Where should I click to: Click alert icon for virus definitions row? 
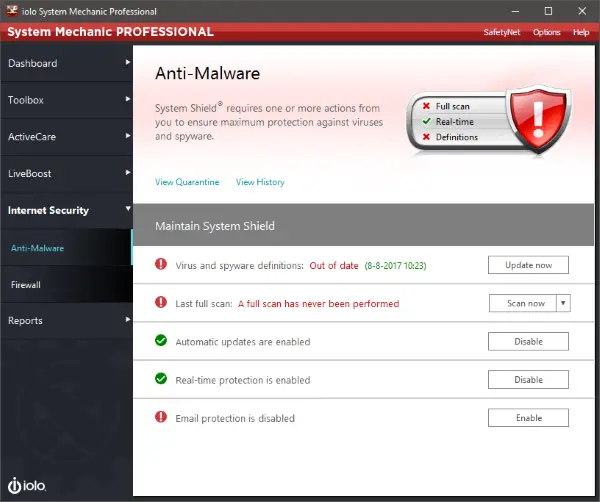click(161, 264)
